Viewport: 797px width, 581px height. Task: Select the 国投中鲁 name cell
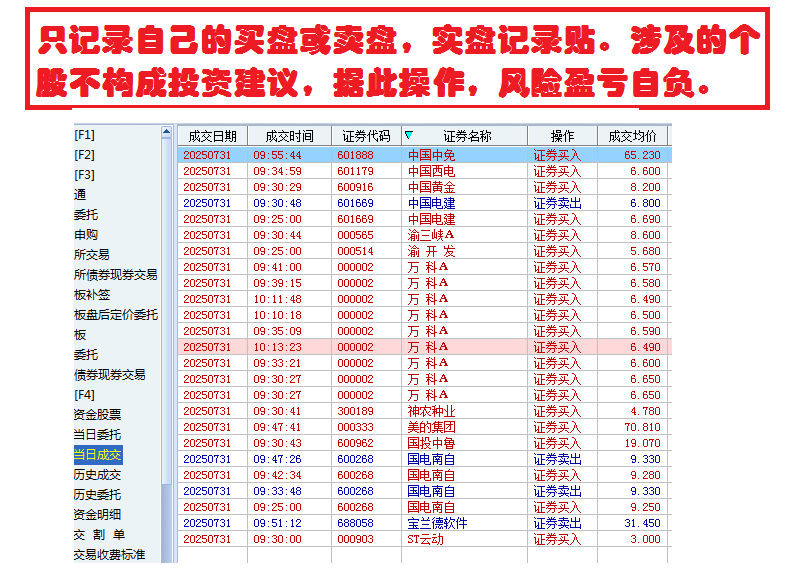(432, 443)
